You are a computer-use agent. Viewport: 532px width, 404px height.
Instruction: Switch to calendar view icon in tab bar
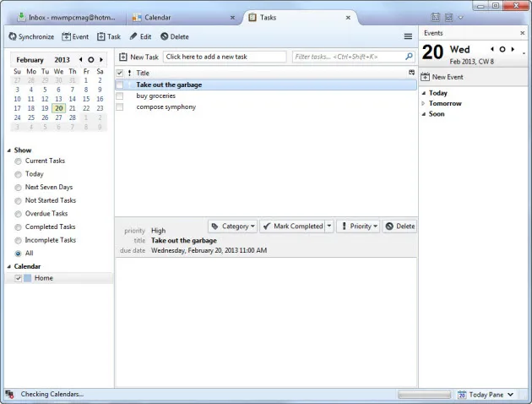[x=435, y=17]
